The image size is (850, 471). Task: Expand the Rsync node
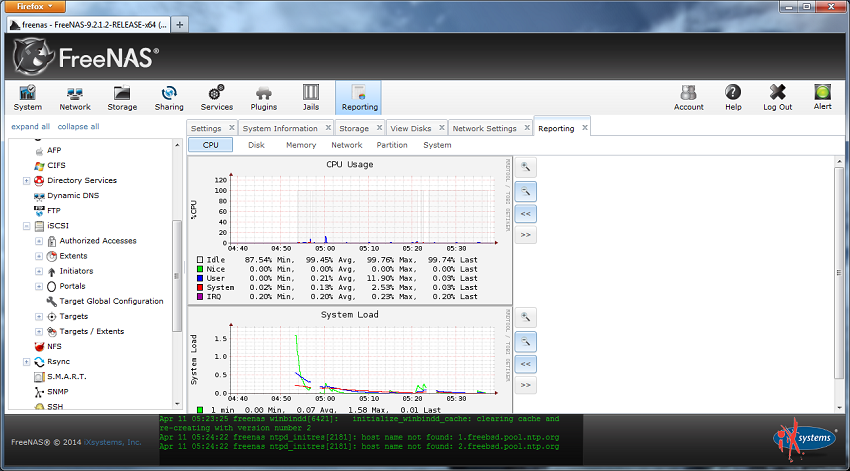(26, 362)
